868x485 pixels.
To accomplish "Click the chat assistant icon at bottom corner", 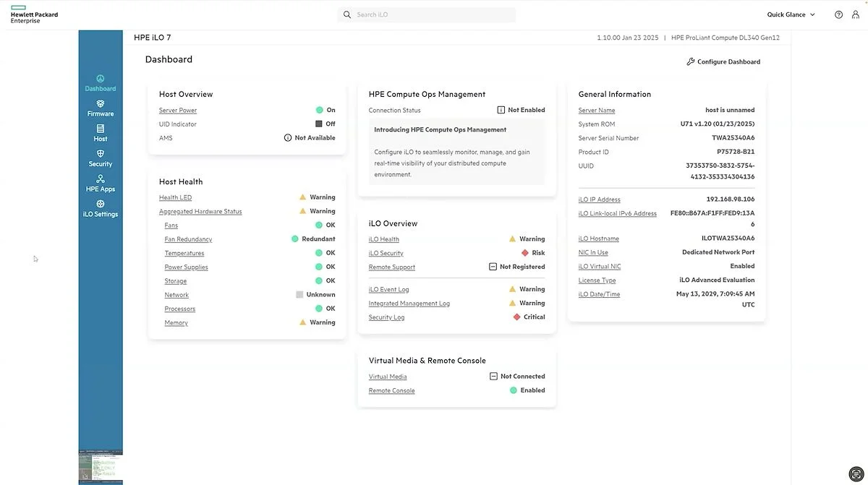I will pos(855,473).
